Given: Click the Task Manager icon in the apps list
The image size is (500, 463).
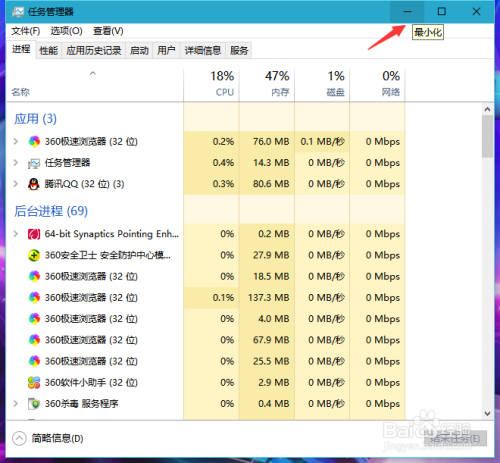Looking at the screenshot, I should pyautogui.click(x=34, y=163).
